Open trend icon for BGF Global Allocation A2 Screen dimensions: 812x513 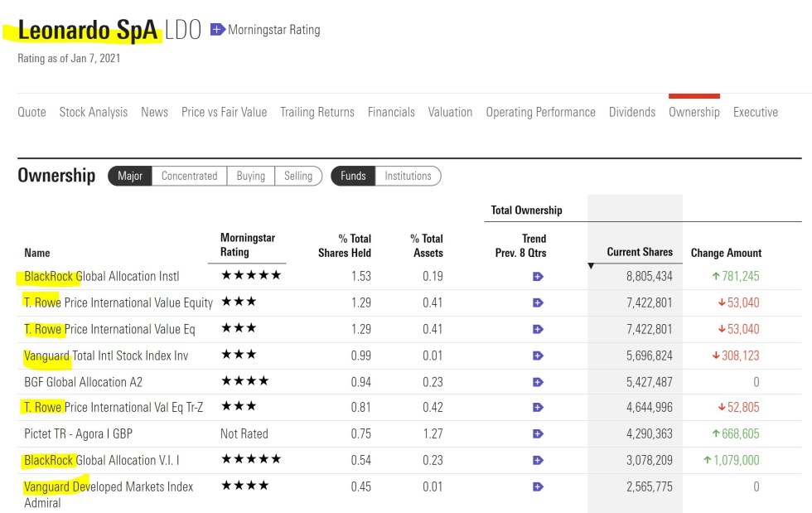(x=538, y=382)
